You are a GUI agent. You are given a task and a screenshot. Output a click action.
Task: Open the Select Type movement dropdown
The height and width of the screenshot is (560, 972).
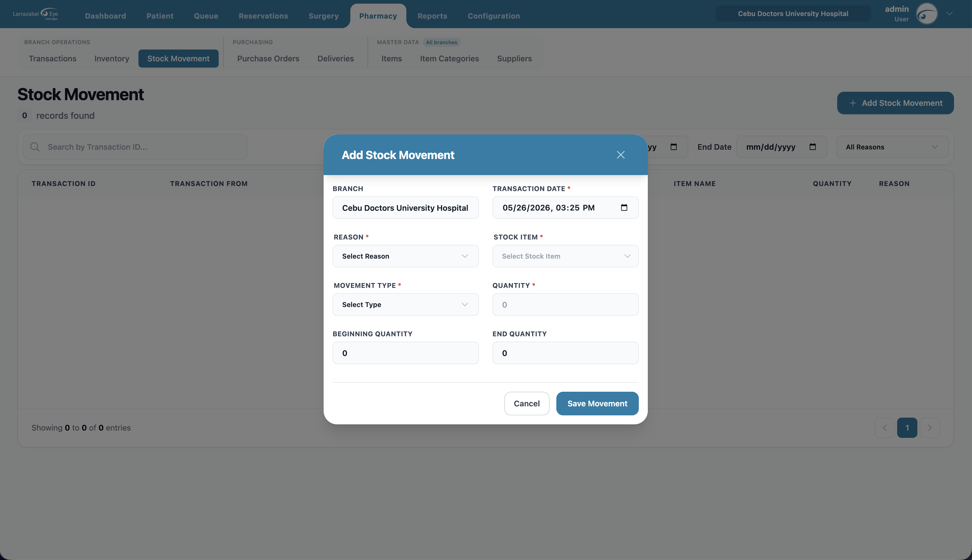406,304
